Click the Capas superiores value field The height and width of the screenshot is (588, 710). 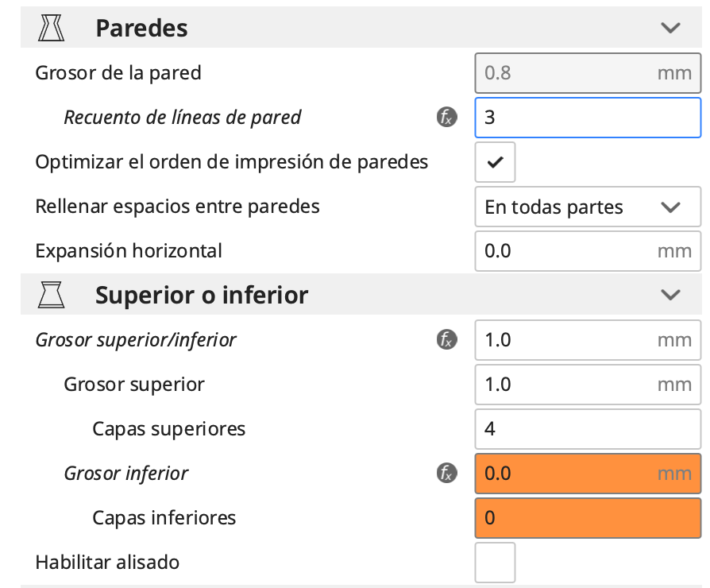tap(588, 429)
